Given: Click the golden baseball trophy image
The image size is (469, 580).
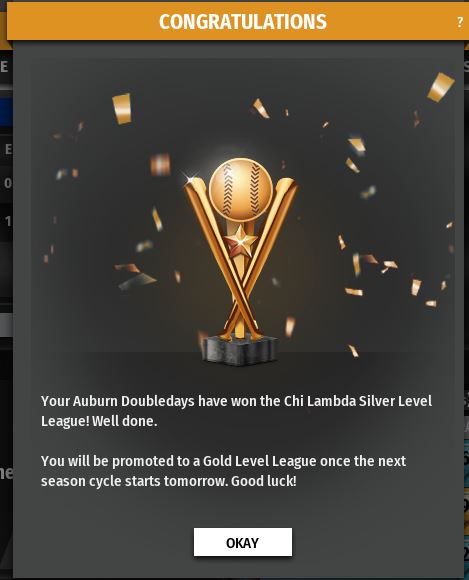Looking at the screenshot, I should pyautogui.click(x=240, y=262).
